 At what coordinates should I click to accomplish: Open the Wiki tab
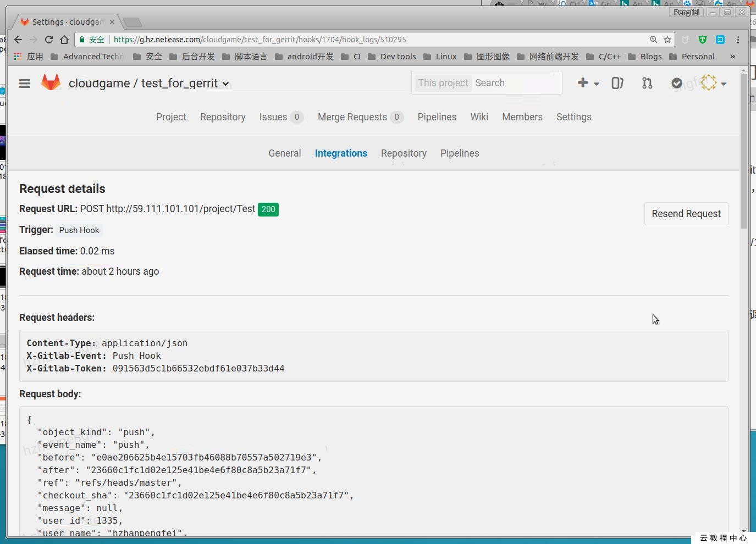[479, 117]
